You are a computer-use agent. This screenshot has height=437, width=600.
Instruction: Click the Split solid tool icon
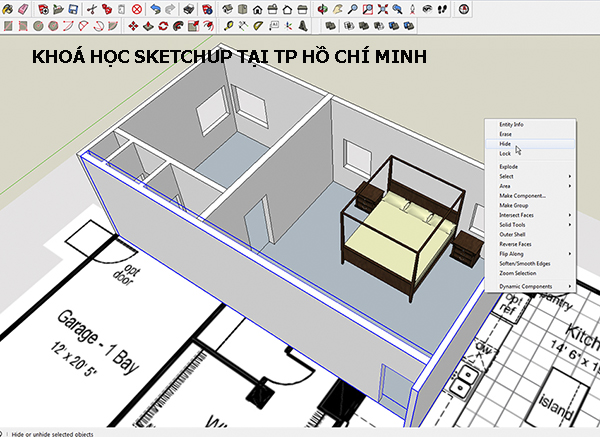(x=409, y=26)
